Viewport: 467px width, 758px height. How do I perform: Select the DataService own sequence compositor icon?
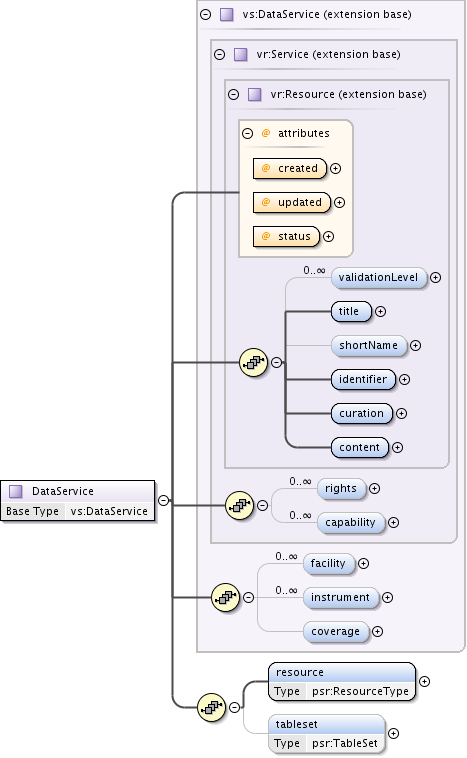pos(212,707)
